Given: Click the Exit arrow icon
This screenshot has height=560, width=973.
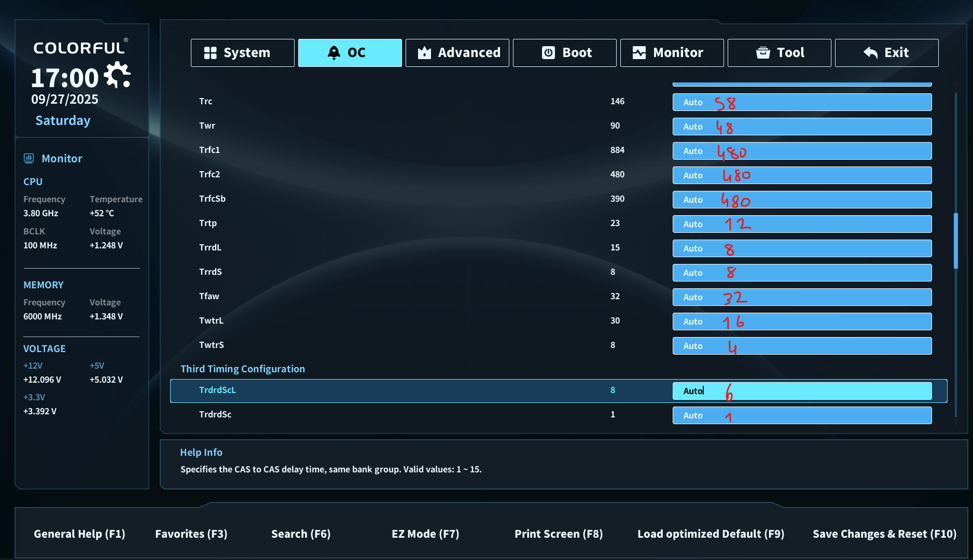Looking at the screenshot, I should pyautogui.click(x=870, y=53).
